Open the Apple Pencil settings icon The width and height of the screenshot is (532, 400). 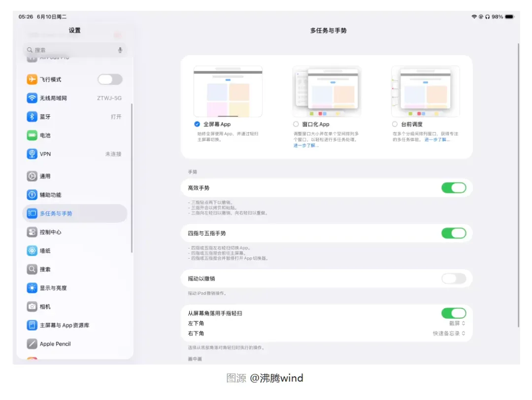[x=32, y=344]
